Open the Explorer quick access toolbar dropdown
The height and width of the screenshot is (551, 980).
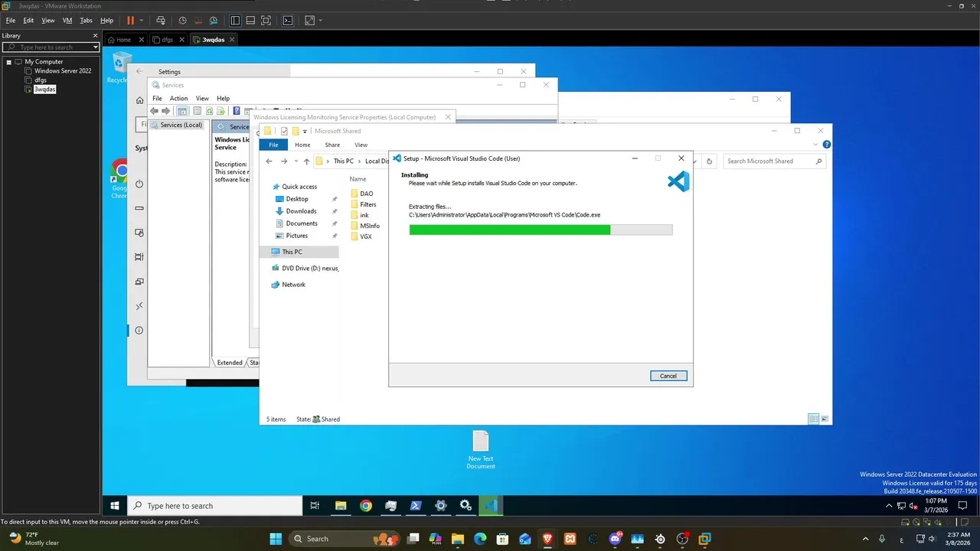coord(305,132)
